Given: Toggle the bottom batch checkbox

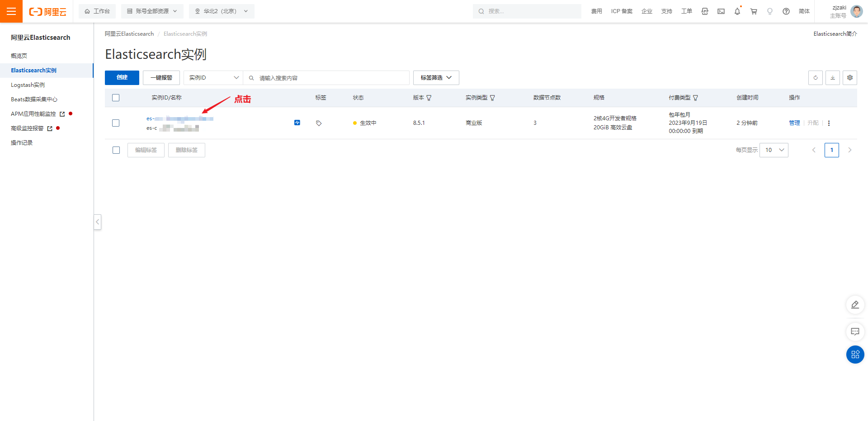Looking at the screenshot, I should 116,150.
